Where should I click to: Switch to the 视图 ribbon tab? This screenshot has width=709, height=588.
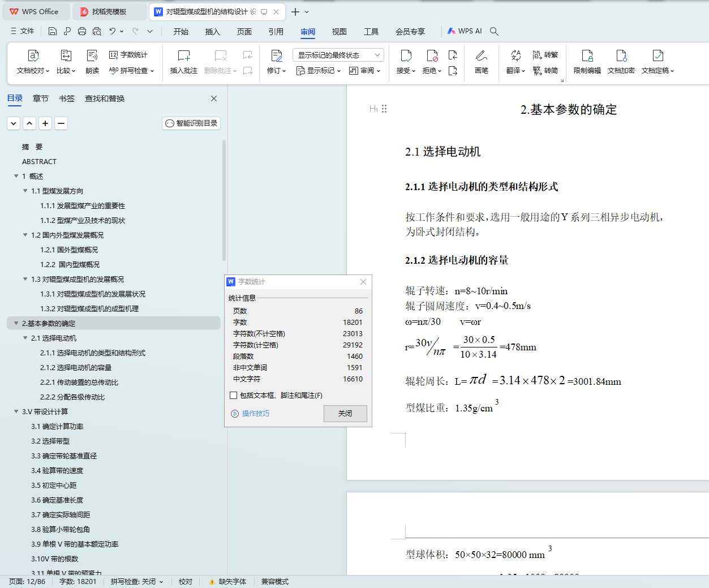click(340, 32)
